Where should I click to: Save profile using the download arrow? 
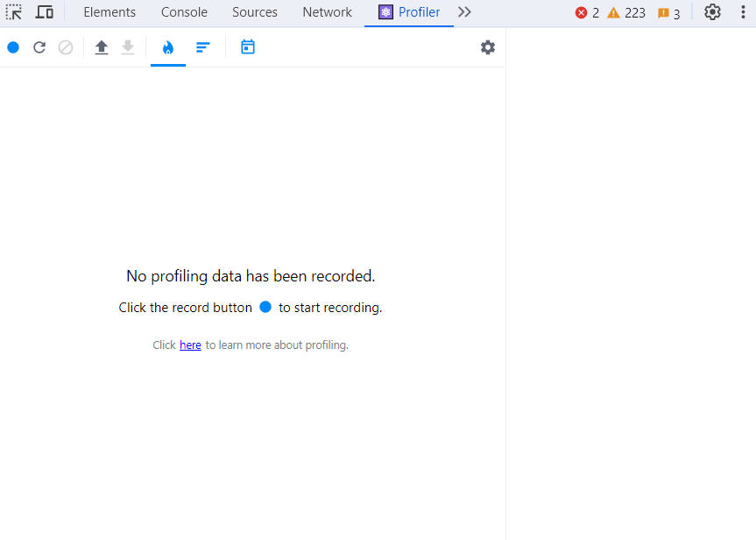click(128, 47)
